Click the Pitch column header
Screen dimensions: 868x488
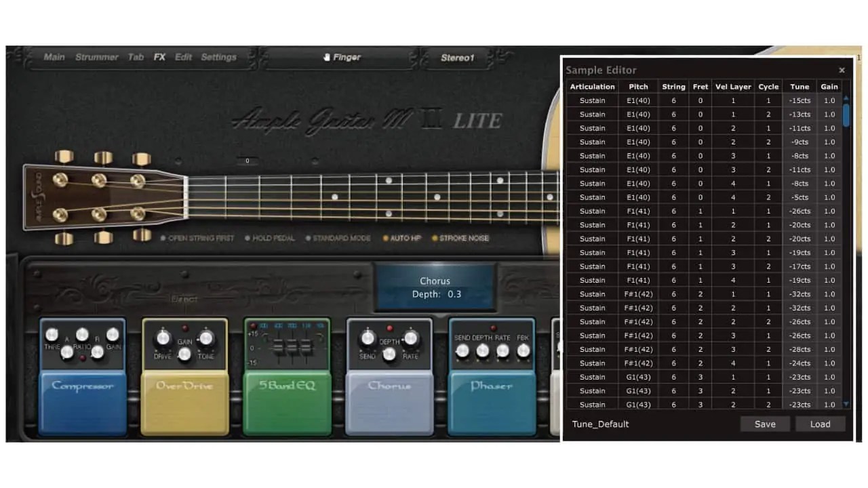point(638,87)
